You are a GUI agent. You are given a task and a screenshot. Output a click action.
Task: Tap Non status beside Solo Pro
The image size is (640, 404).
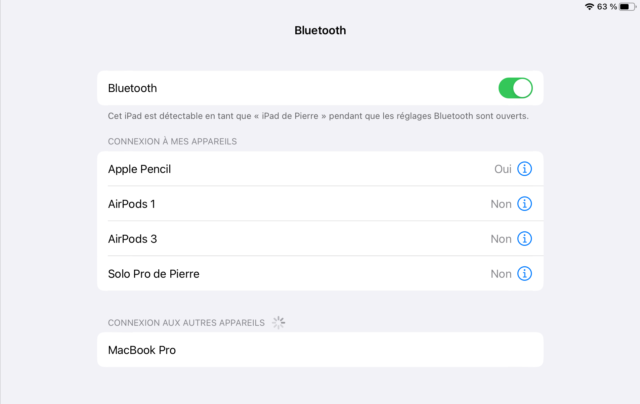(x=501, y=274)
